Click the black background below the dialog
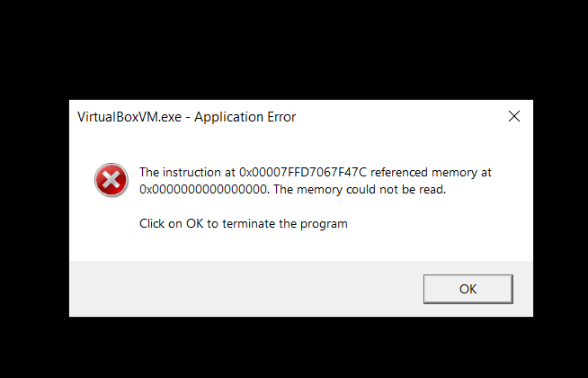The image size is (588, 378). [294, 347]
